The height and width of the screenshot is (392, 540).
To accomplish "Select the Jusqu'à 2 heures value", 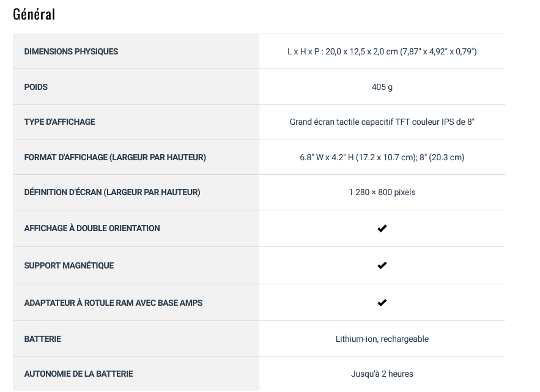I will point(382,374).
